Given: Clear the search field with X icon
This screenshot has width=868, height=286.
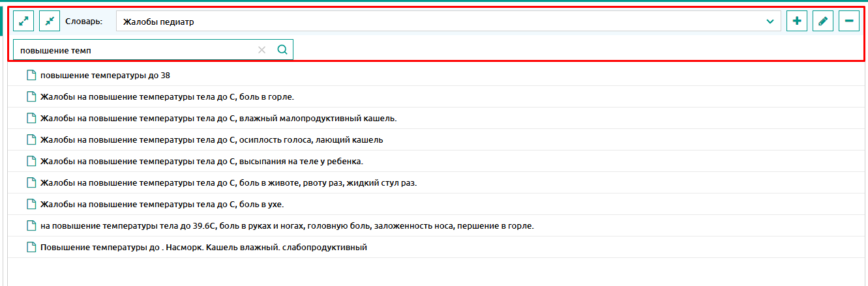Looking at the screenshot, I should pos(262,50).
